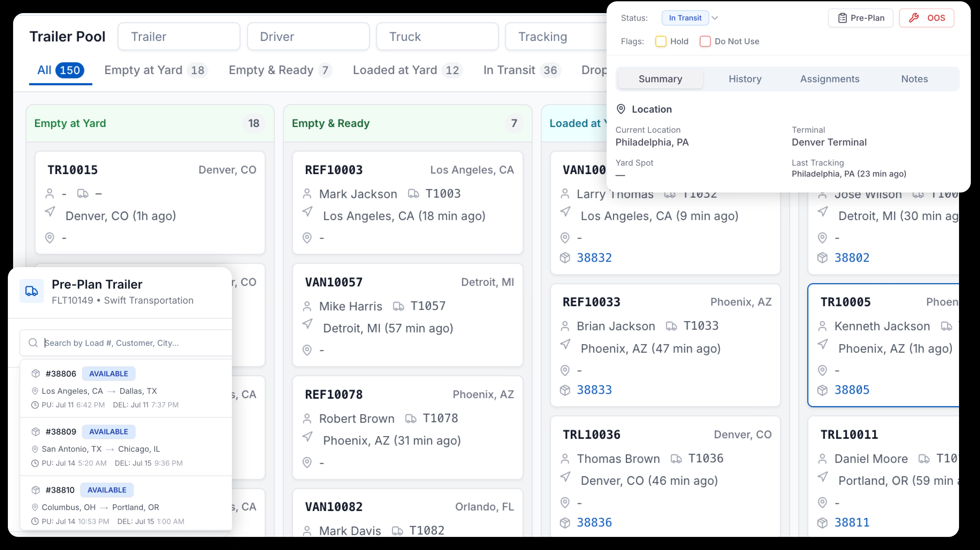Click the package icon beside load 38832
This screenshot has width=980, height=550.
[x=565, y=258]
